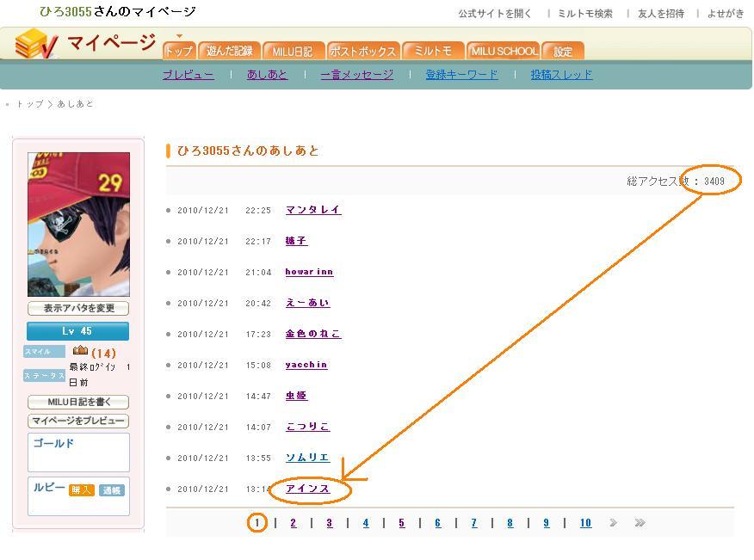Open the 遊んだ記録 tab
The image size is (754, 560).
tap(229, 51)
